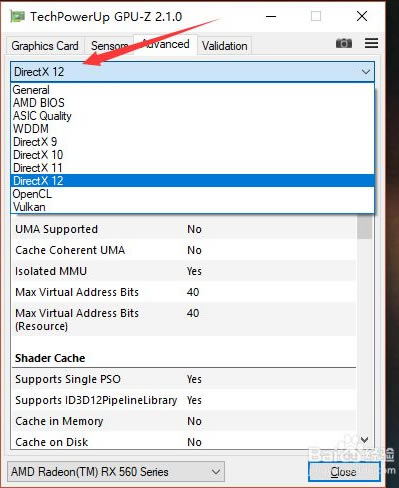Open the Sensors tab

[x=109, y=46]
